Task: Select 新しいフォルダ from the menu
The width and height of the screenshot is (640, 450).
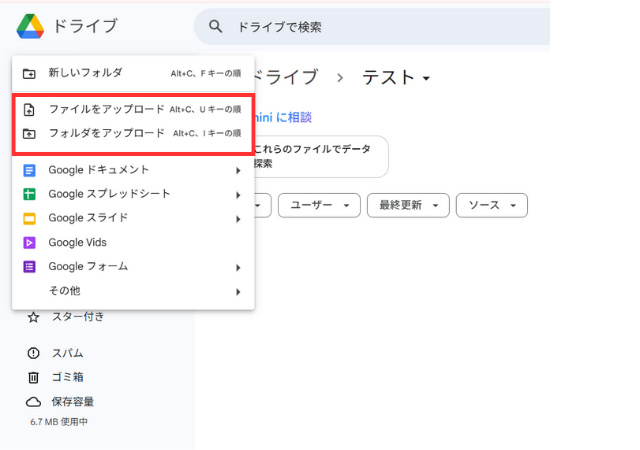Action: [x=86, y=73]
